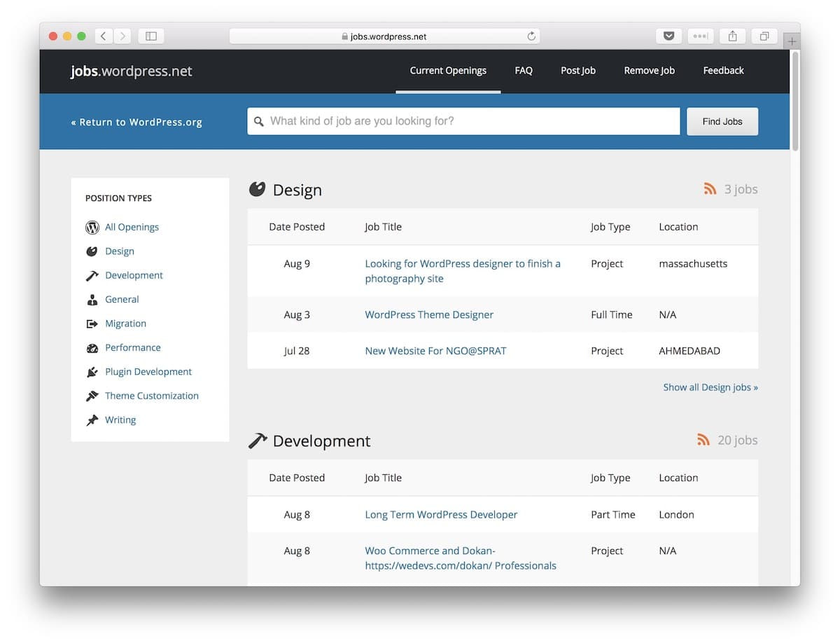Click the page vertical scrollbar
This screenshot has height=643, width=840.
pyautogui.click(x=794, y=102)
